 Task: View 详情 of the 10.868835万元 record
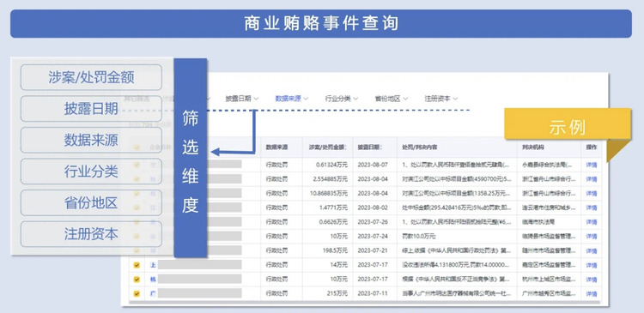(x=591, y=193)
